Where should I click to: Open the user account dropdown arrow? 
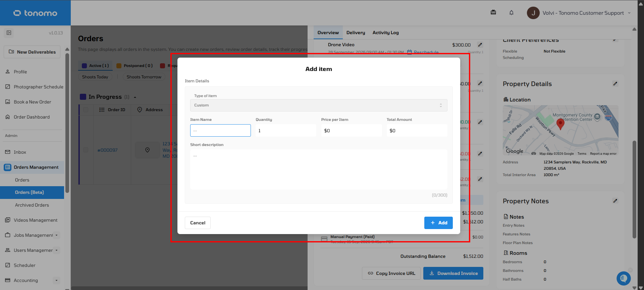[629, 13]
